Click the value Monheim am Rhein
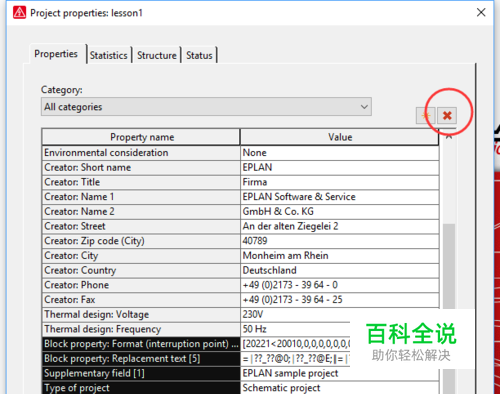The image size is (500, 394). [340, 255]
